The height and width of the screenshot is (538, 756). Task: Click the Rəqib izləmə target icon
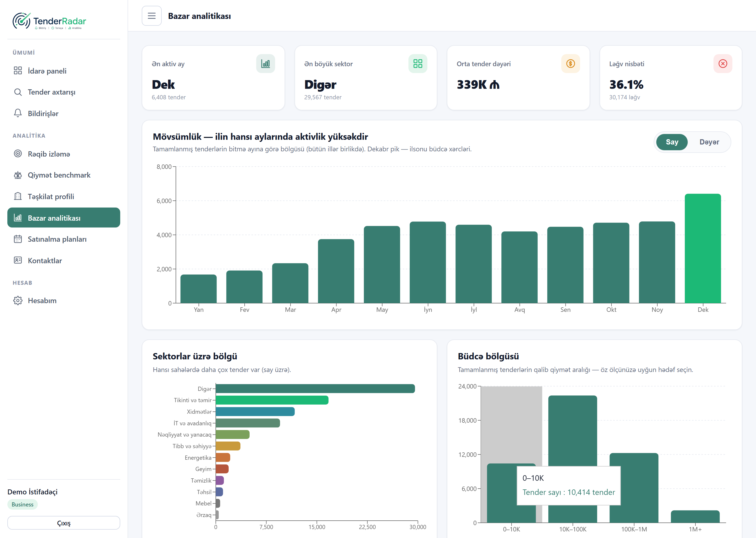pyautogui.click(x=18, y=154)
